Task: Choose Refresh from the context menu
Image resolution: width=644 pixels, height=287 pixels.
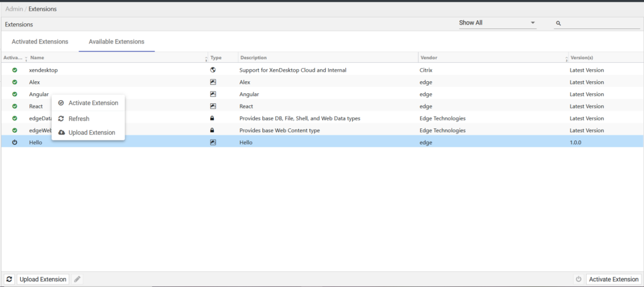Action: 88,118
